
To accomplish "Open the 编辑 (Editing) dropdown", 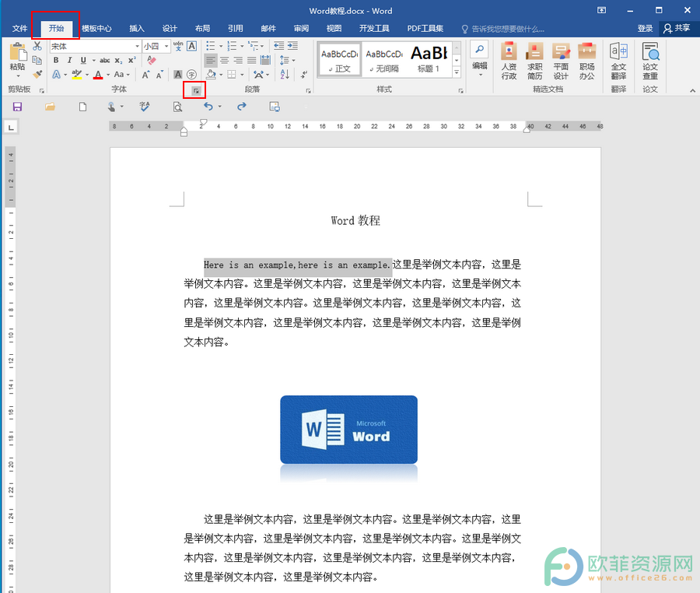I will 480,60.
